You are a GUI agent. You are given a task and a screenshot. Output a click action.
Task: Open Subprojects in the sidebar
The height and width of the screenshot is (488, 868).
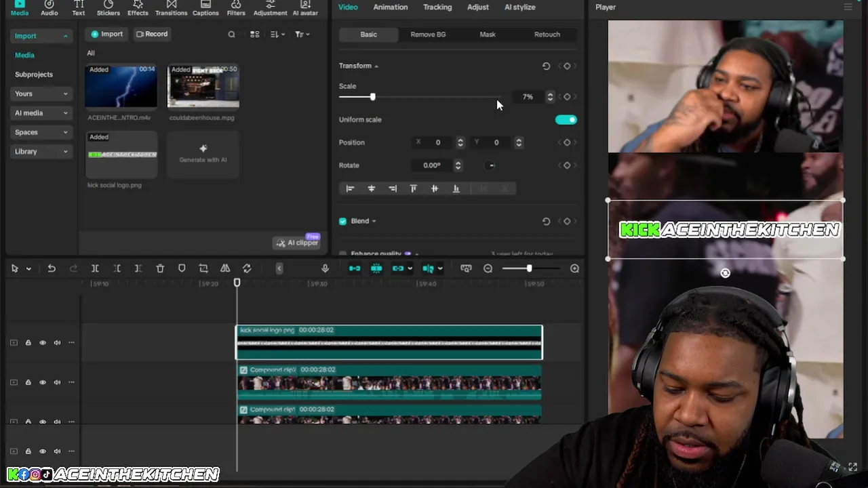tap(34, 75)
